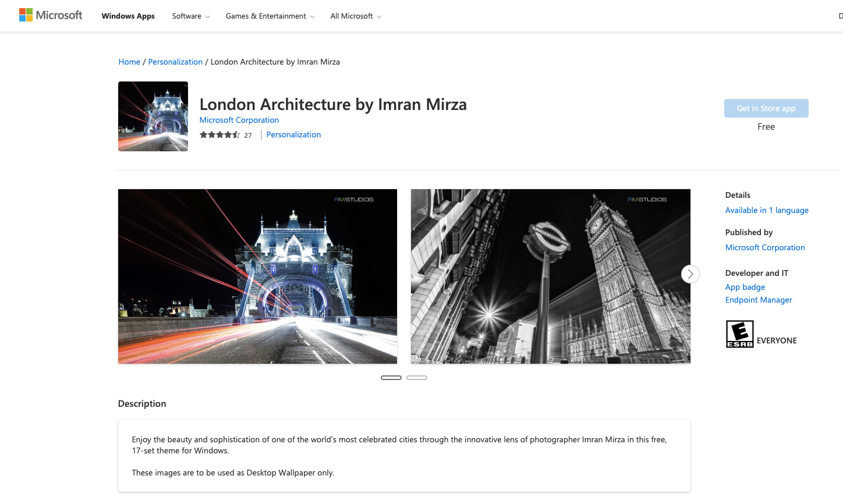The height and width of the screenshot is (504, 843).
Task: Click the rating count 27
Action: [248, 136]
